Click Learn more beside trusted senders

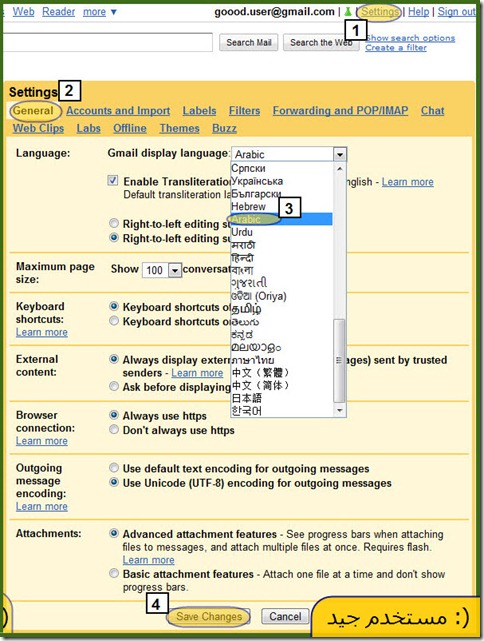tap(197, 373)
